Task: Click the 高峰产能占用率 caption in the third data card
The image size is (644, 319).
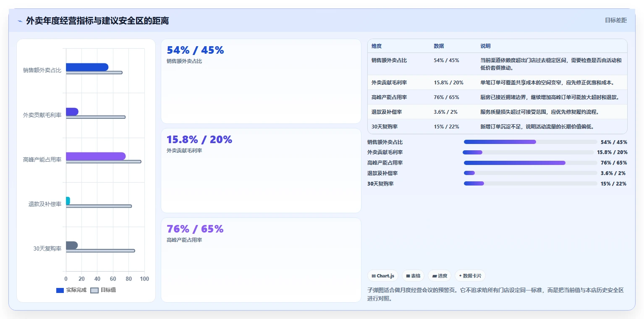Action: (184, 240)
